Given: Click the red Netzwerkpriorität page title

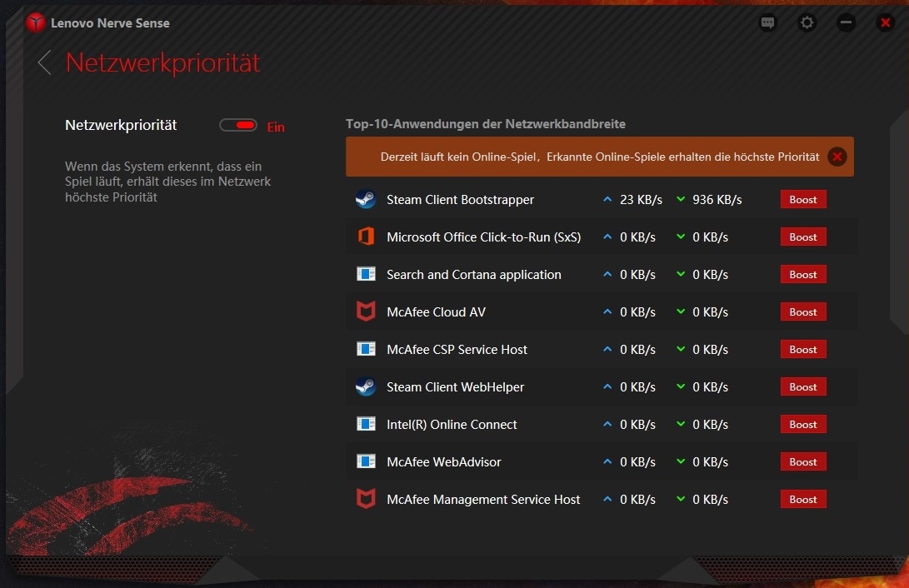Looking at the screenshot, I should pos(163,62).
